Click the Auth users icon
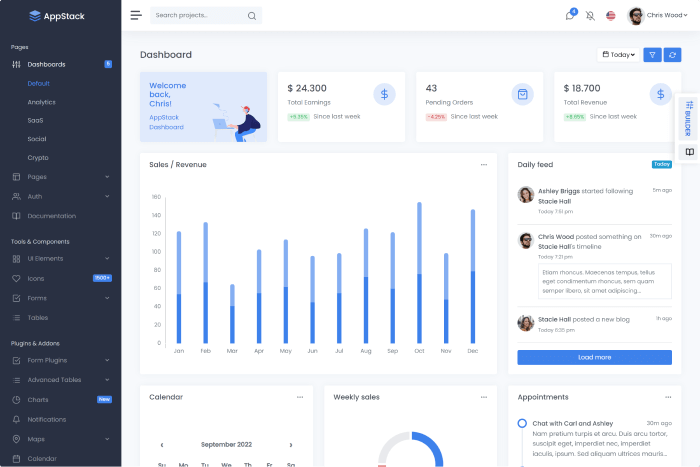 (17, 196)
